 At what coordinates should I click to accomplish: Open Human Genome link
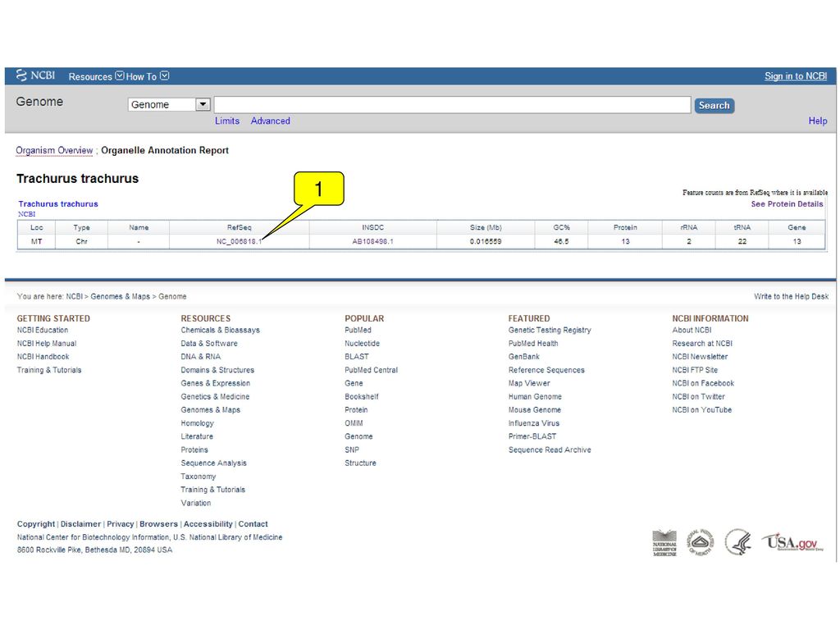[535, 397]
